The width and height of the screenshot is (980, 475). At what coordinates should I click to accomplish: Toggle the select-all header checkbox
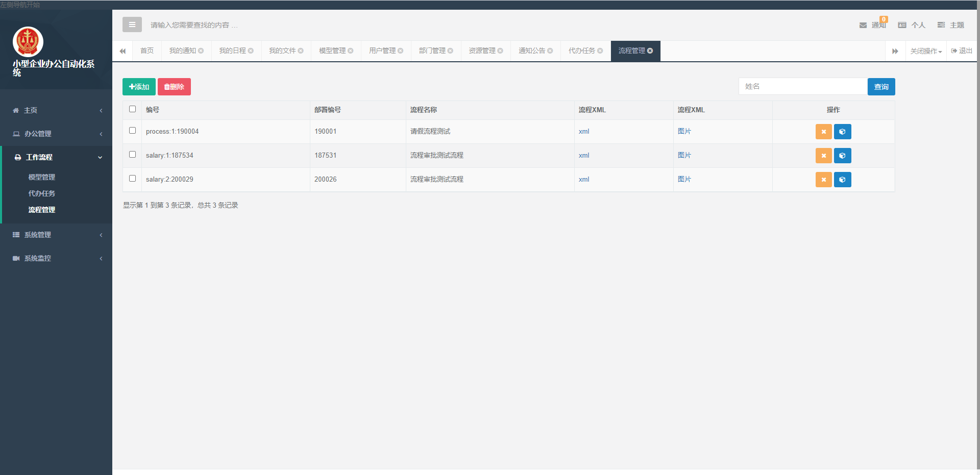pos(133,109)
